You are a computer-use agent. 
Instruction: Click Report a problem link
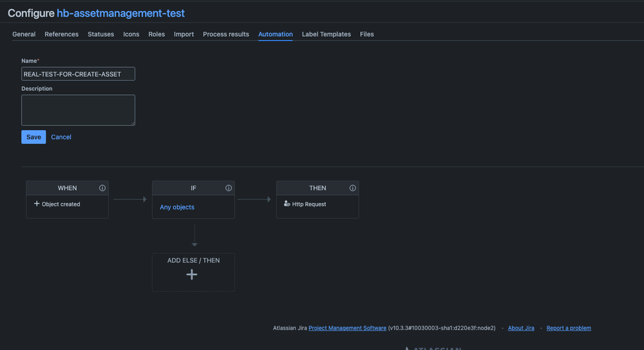point(569,328)
